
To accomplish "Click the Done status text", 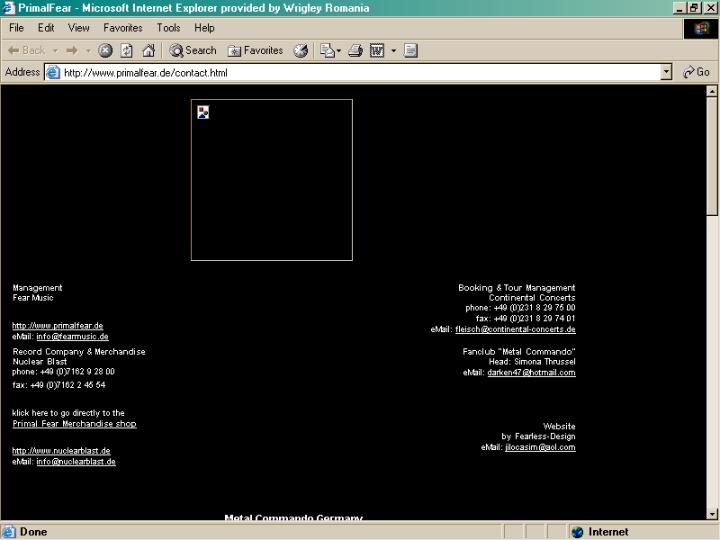I will (x=33, y=532).
